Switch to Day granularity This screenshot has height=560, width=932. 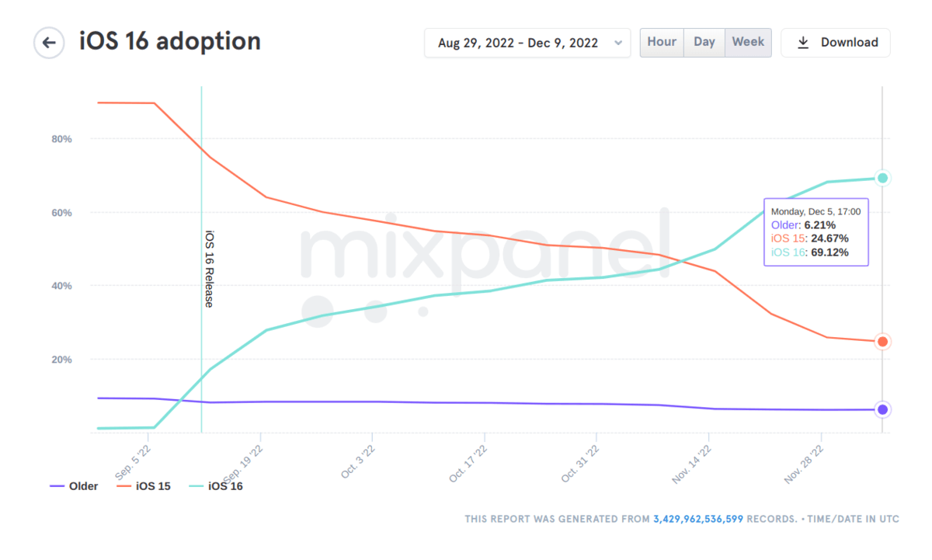(x=704, y=42)
